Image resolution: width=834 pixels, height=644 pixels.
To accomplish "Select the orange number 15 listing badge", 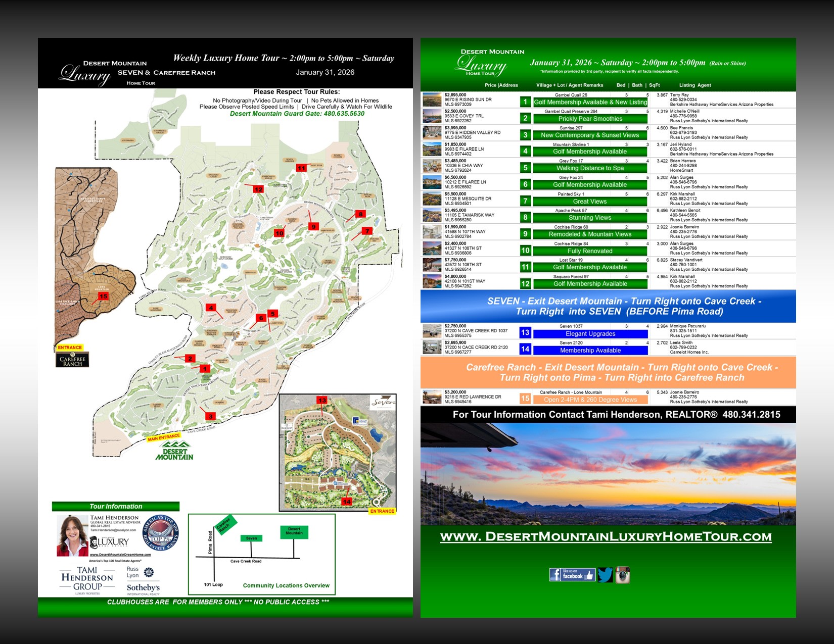I will pos(525,399).
